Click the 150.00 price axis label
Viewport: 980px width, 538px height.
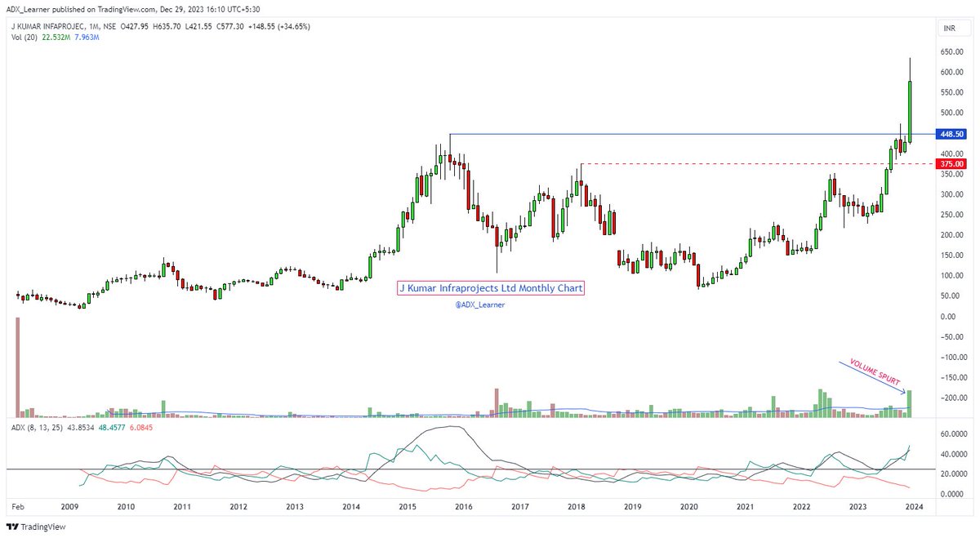pyautogui.click(x=952, y=256)
